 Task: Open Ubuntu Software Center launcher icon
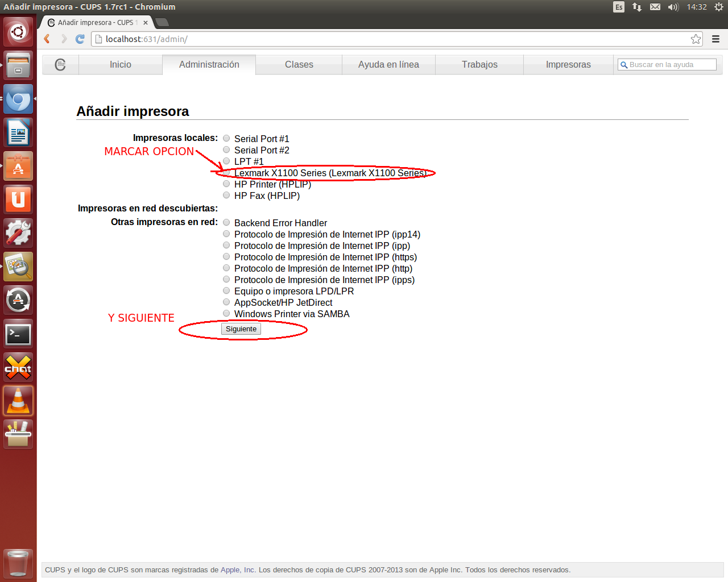[x=18, y=166]
